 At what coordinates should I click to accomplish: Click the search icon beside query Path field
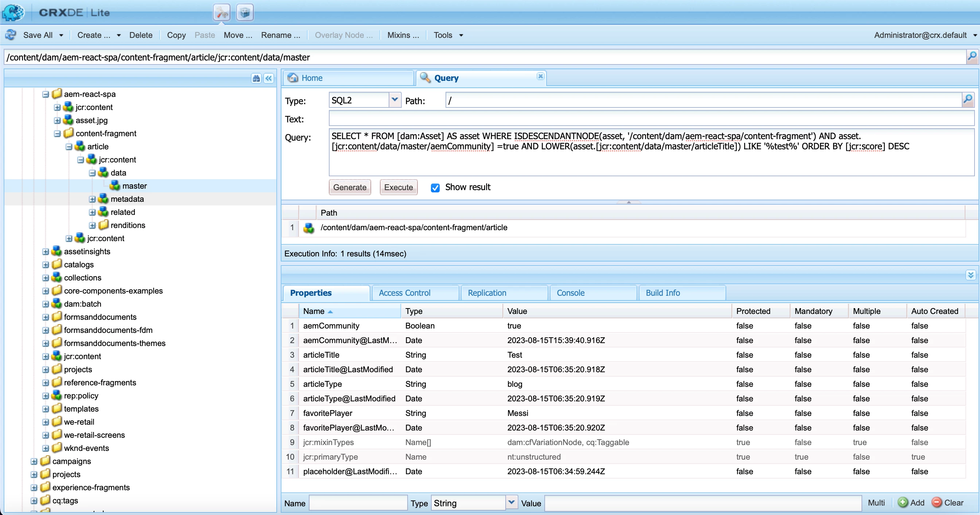tap(968, 100)
